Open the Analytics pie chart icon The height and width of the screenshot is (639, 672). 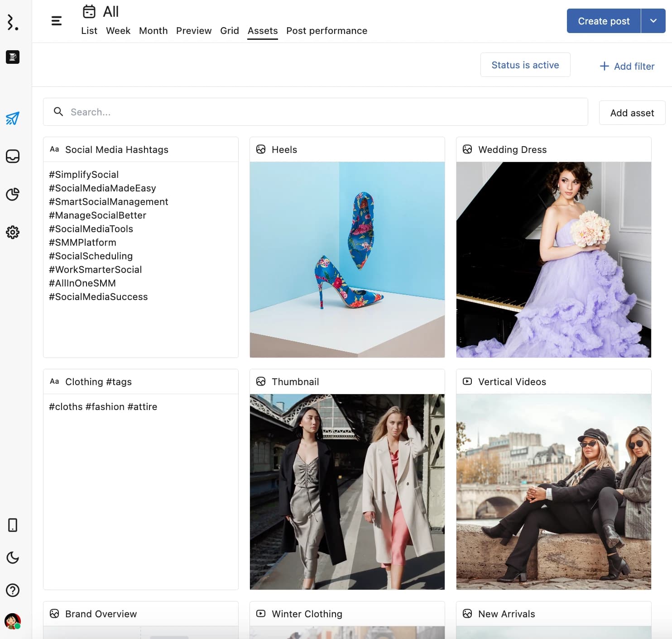coord(13,195)
